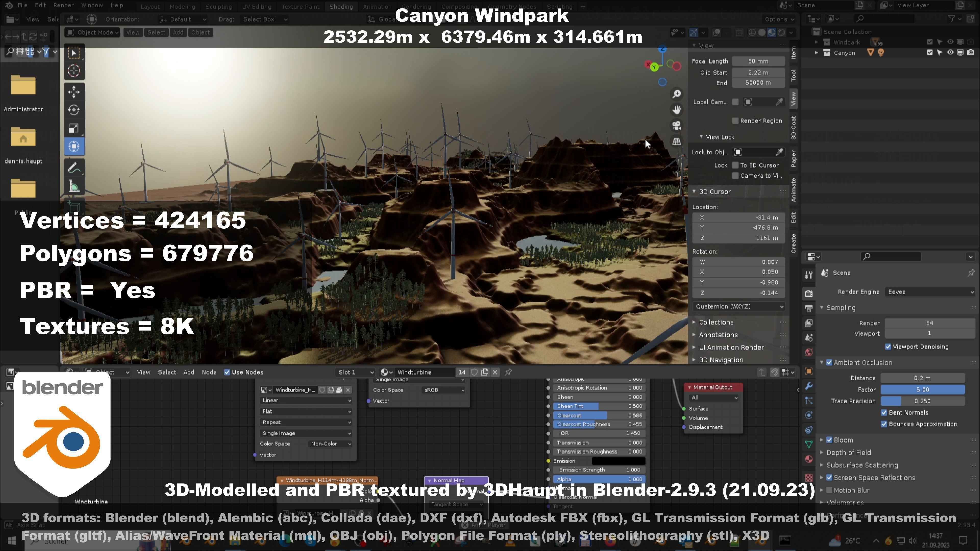
Task: Open the Render Engine Eevee dropdown
Action: (929, 292)
